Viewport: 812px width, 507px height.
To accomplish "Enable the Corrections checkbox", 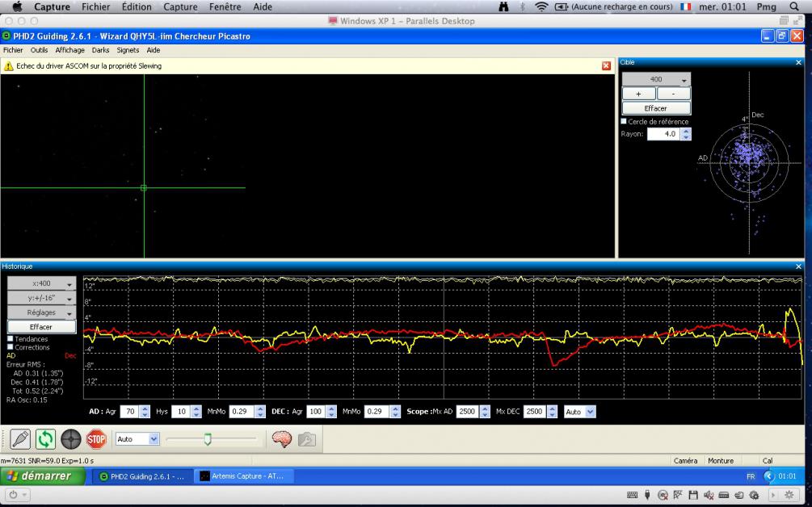I will click(10, 347).
